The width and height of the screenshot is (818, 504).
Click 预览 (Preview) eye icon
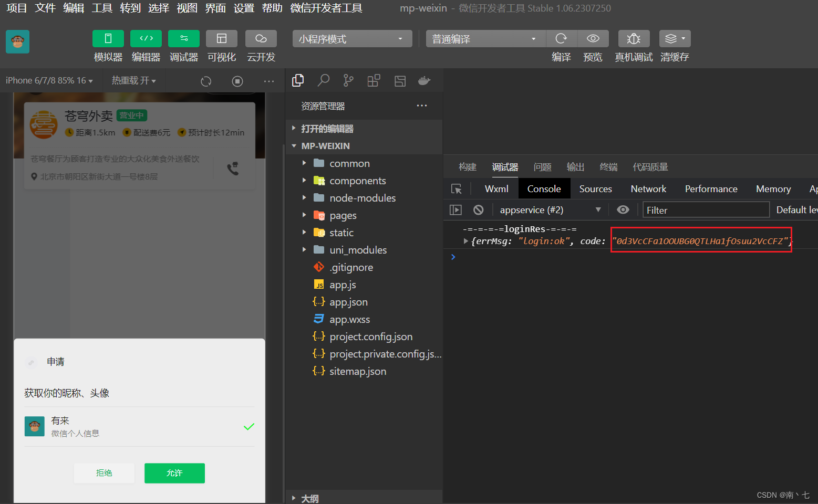click(593, 38)
